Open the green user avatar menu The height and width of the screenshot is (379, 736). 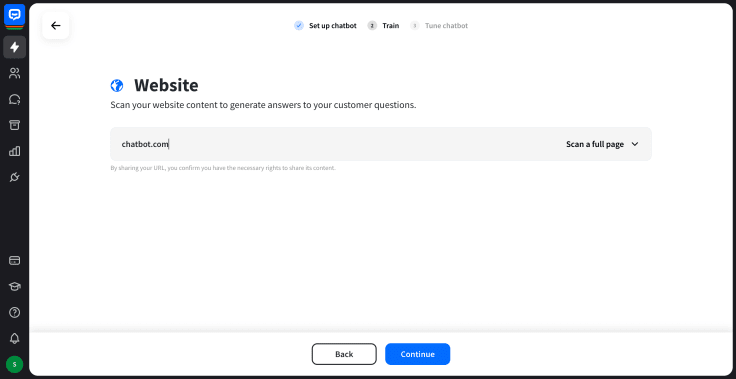(15, 364)
